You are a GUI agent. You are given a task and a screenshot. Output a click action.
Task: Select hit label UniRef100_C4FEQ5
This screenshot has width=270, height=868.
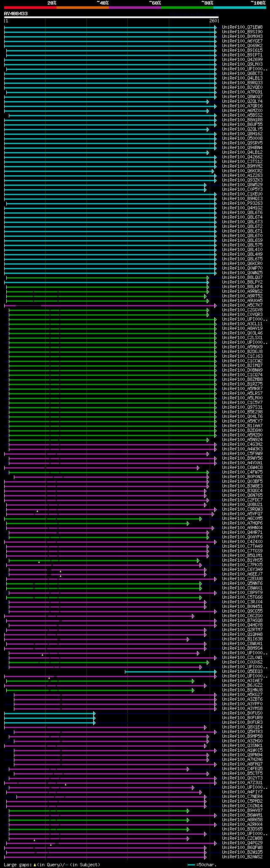(242, 769)
